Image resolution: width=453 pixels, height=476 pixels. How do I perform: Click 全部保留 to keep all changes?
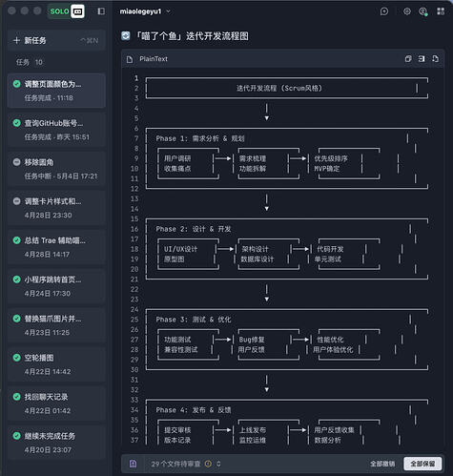[422, 464]
